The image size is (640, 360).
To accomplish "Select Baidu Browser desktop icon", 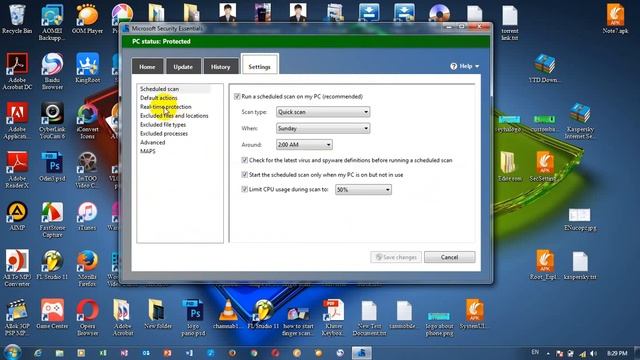I will (x=52, y=71).
